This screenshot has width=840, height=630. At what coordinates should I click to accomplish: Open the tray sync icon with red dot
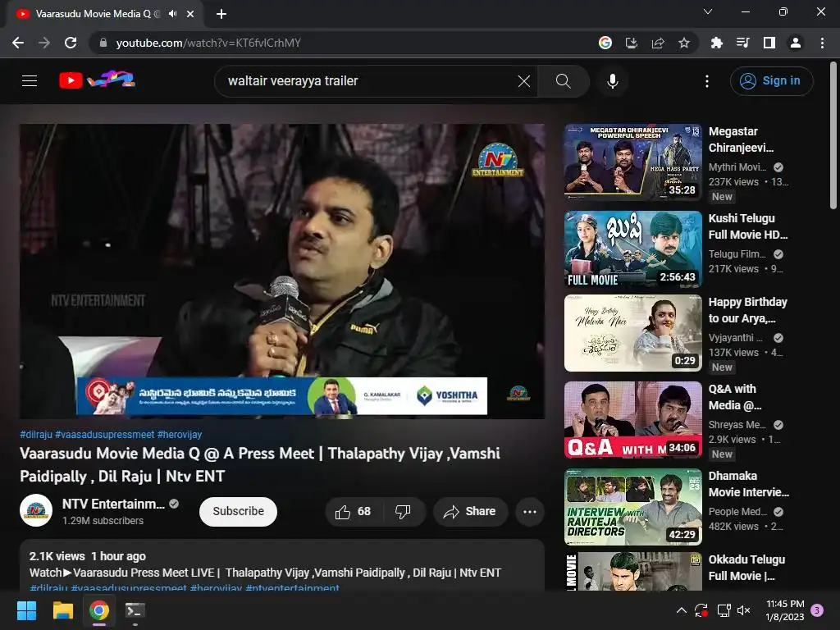[x=701, y=610]
